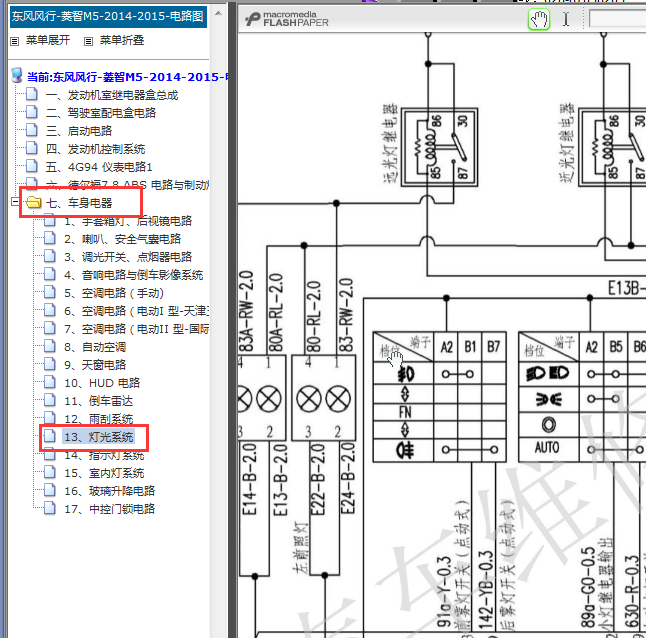The image size is (646, 638).
Task: Click the wire label E24-B-2.0
Action: coord(348,479)
